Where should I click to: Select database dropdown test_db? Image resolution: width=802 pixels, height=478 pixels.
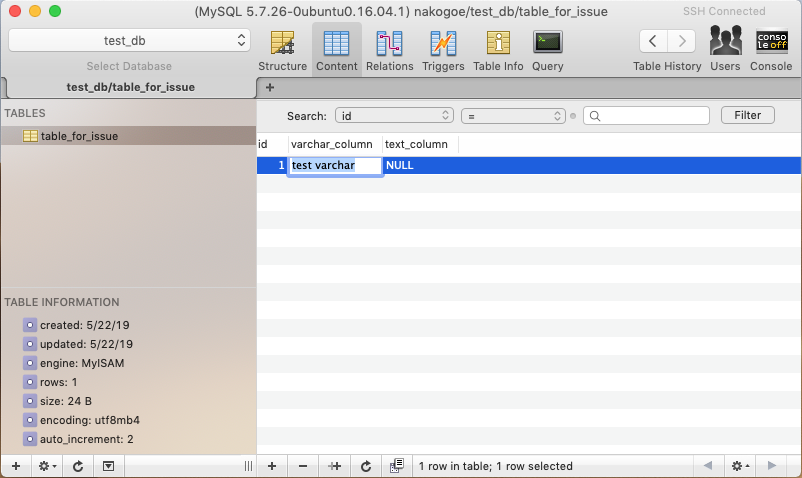129,40
